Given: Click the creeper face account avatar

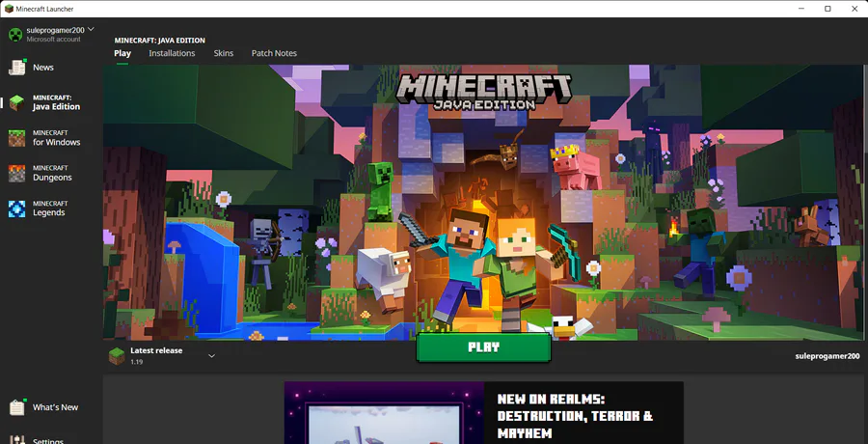Looking at the screenshot, I should (14, 35).
